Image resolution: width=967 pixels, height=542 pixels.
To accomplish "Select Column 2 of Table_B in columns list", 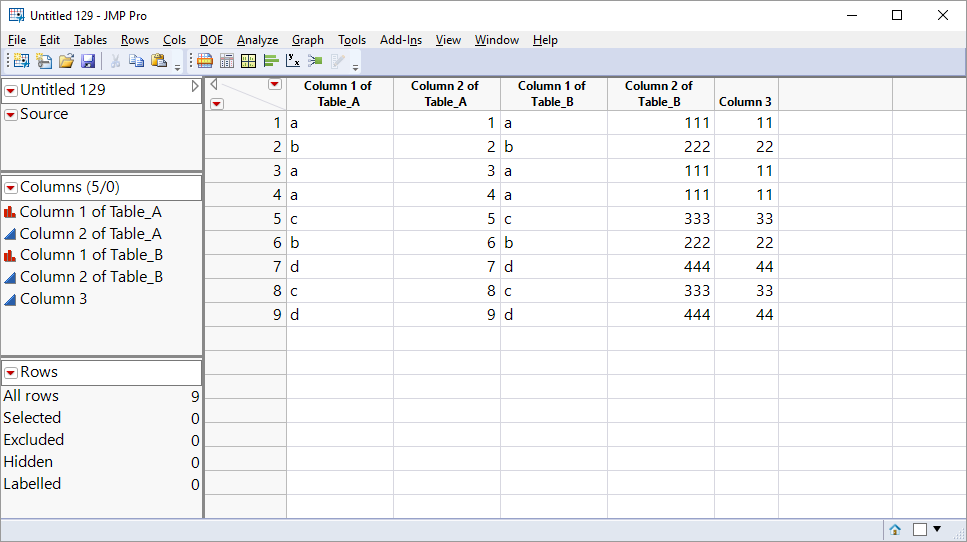I will point(91,277).
